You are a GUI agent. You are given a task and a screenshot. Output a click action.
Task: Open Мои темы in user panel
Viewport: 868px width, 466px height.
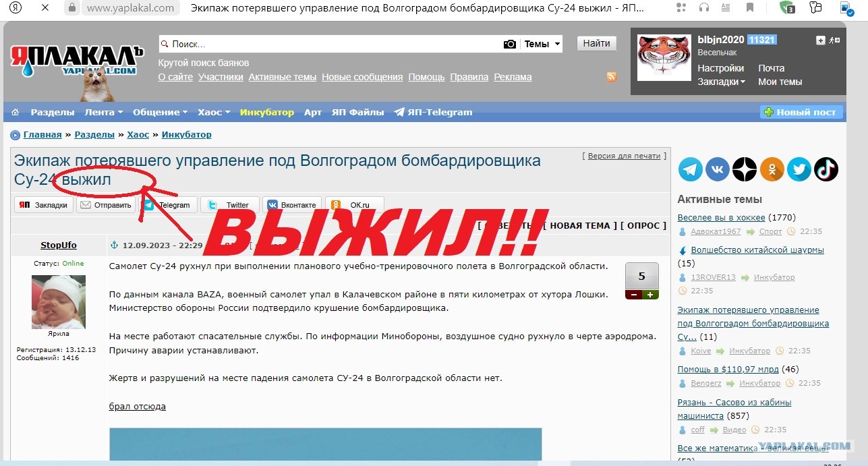(x=780, y=82)
